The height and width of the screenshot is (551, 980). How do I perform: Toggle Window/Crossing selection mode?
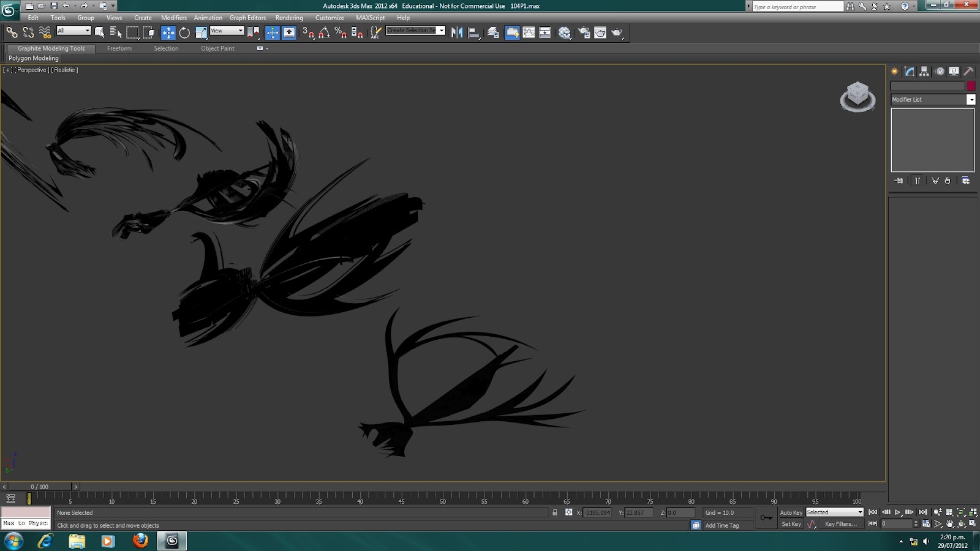(x=148, y=32)
